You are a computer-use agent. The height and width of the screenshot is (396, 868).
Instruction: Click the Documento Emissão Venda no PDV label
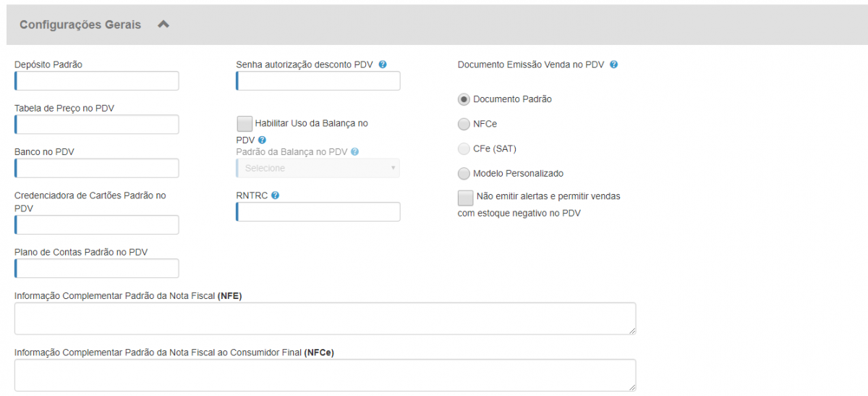(x=531, y=64)
